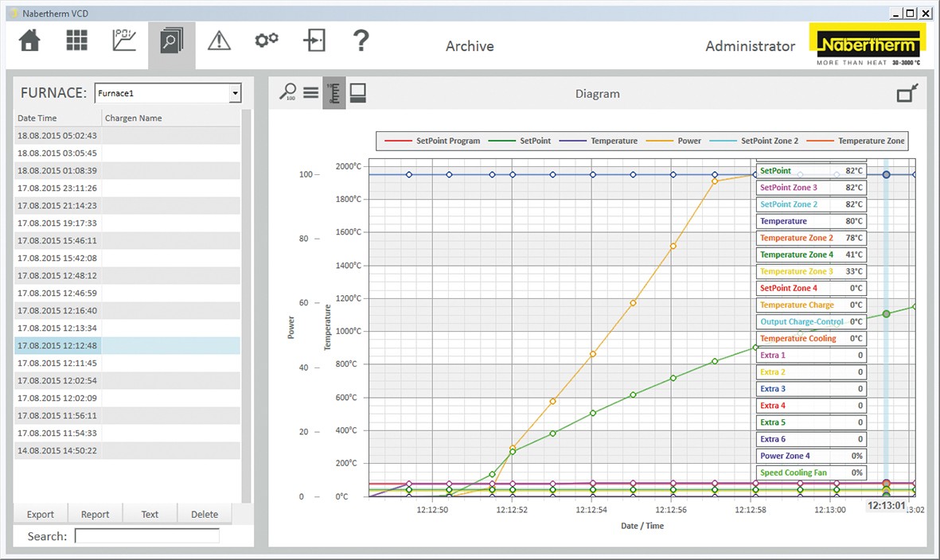Viewport: 940px width, 560px height.
Task: Click the Administrator user label
Action: (x=750, y=46)
